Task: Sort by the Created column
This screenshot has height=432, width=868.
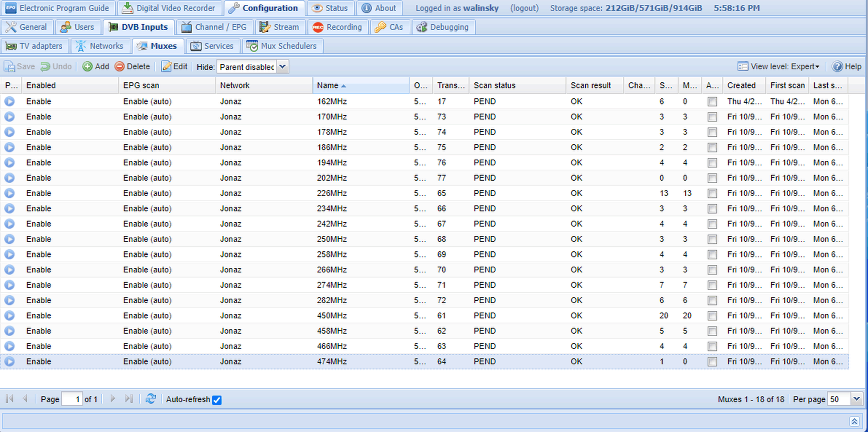Action: [744, 86]
